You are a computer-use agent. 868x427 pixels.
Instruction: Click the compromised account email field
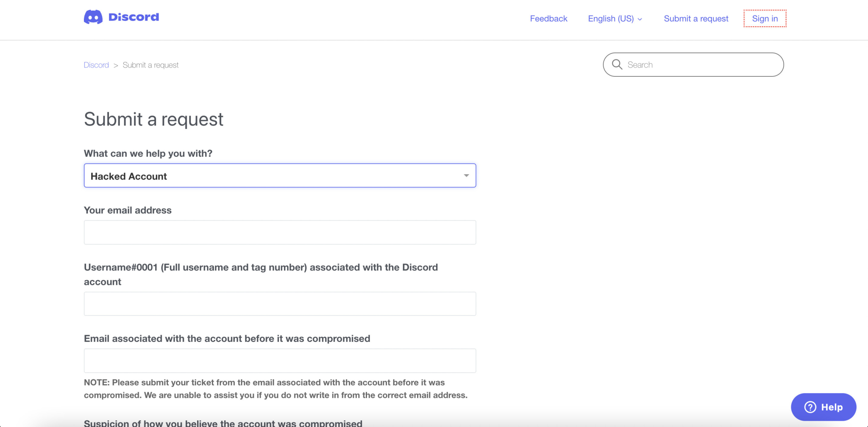280,360
